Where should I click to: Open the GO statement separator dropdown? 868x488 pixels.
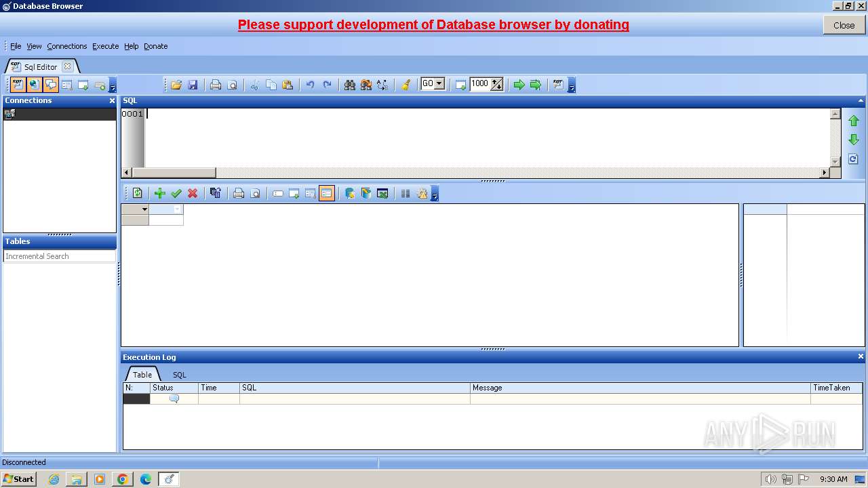pos(439,84)
